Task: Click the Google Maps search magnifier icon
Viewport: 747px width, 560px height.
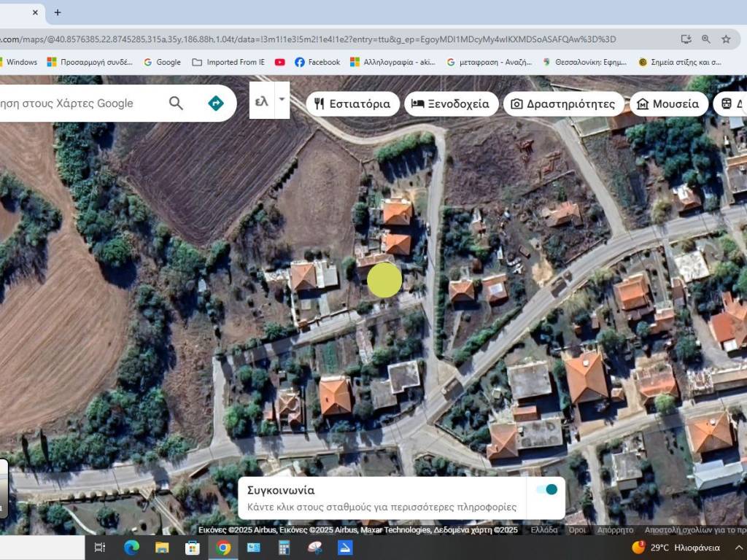Action: click(x=176, y=103)
